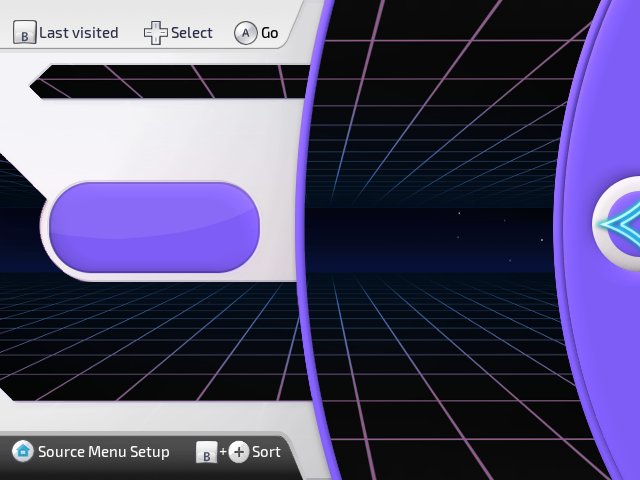The width and height of the screenshot is (640, 480).
Task: Click the Go label
Action: [x=270, y=33]
